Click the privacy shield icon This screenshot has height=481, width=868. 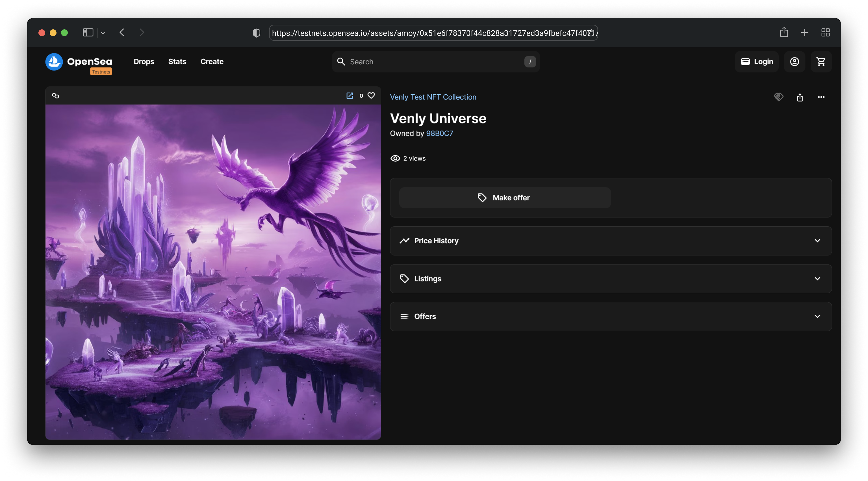[x=257, y=33]
